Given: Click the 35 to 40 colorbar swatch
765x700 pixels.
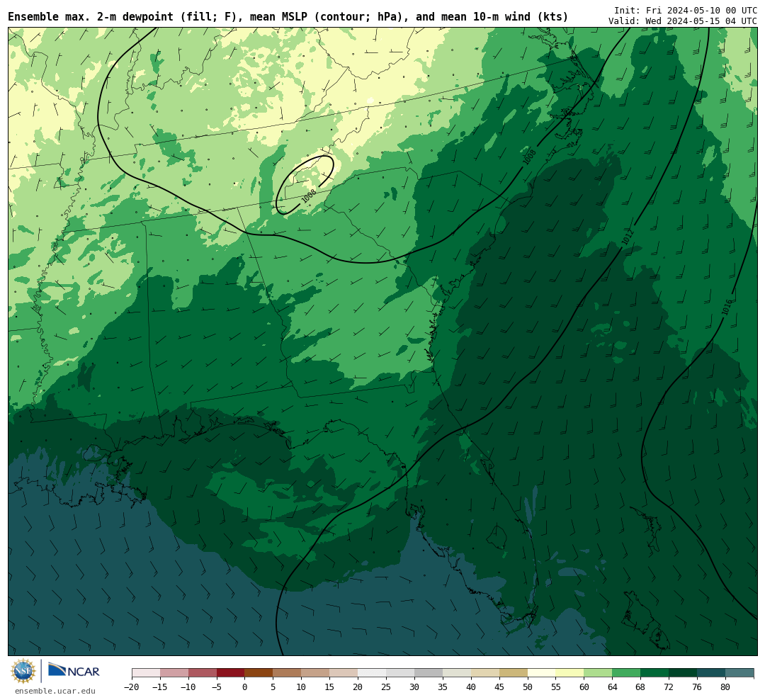Looking at the screenshot, I should pos(457,673).
